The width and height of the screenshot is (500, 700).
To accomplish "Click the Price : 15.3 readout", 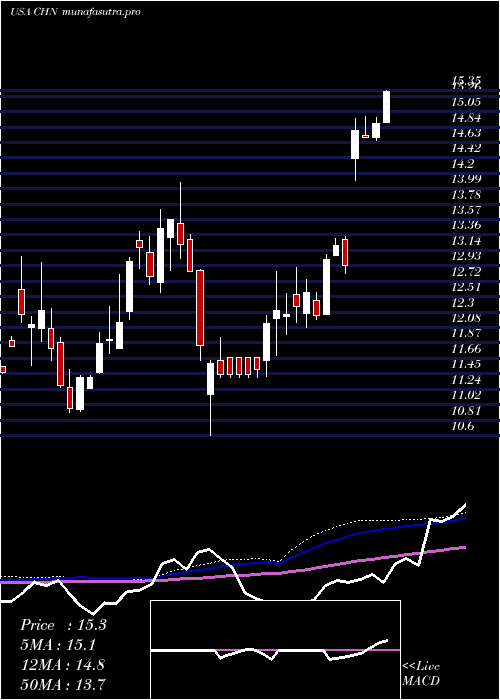I will pos(63,625).
